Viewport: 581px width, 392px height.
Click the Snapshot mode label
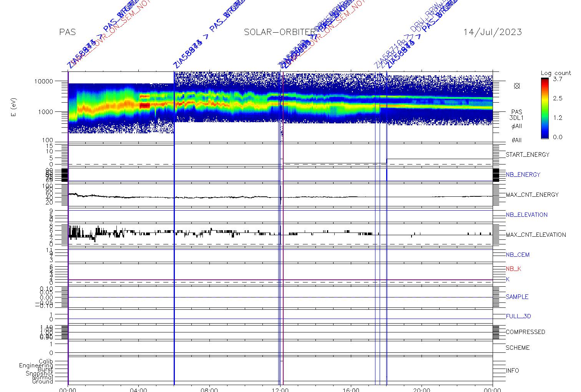[x=39, y=374]
